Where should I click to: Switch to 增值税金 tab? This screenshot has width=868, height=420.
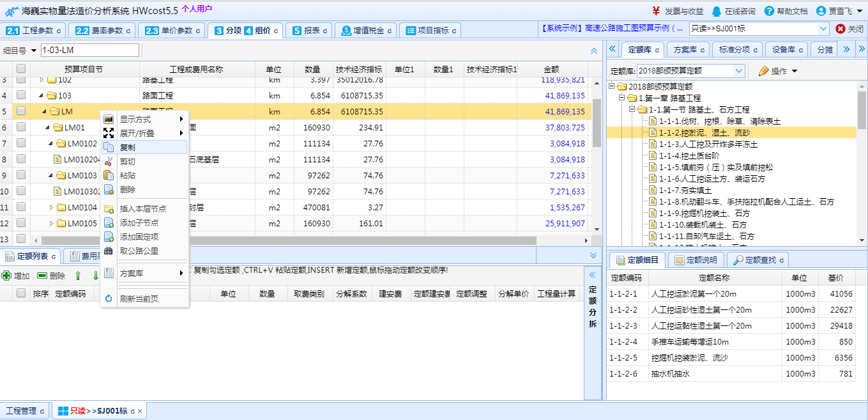click(365, 30)
